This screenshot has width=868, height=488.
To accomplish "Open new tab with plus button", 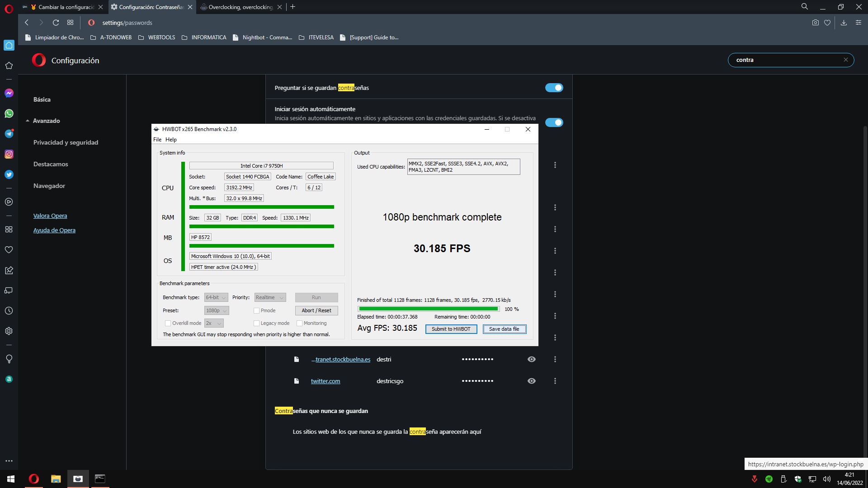I will click(x=293, y=7).
